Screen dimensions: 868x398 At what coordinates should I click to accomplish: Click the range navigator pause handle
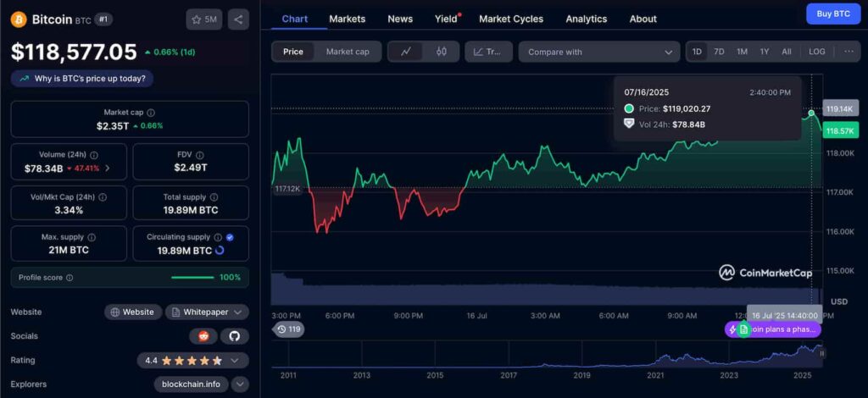[822, 354]
